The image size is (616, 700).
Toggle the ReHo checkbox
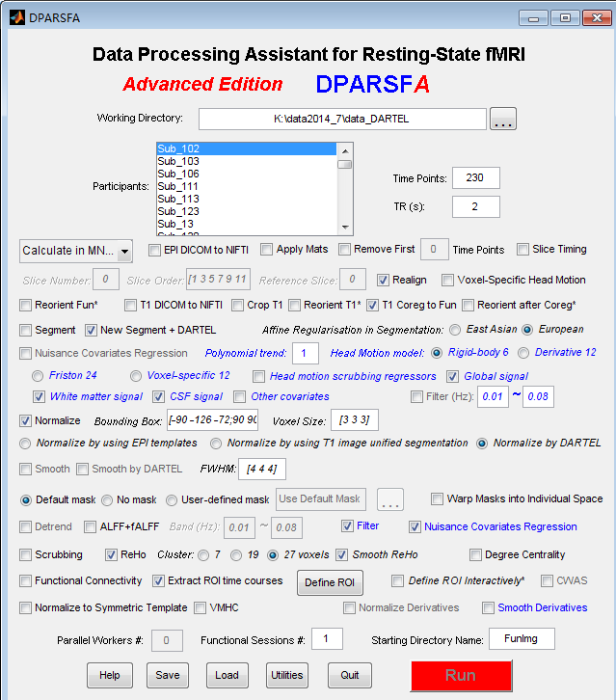(x=111, y=555)
